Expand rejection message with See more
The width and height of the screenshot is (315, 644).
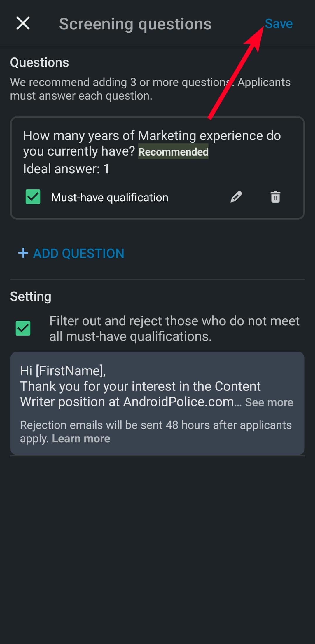tap(269, 402)
